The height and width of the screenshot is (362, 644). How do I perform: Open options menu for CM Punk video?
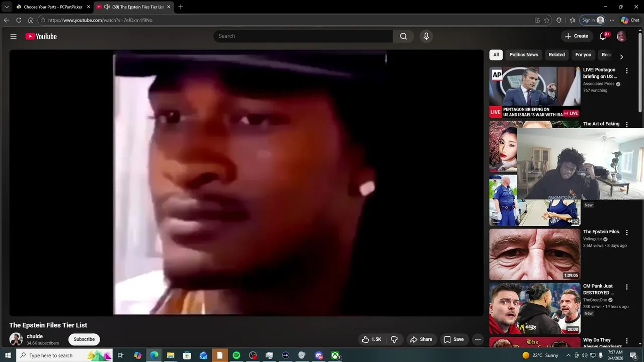point(627,287)
